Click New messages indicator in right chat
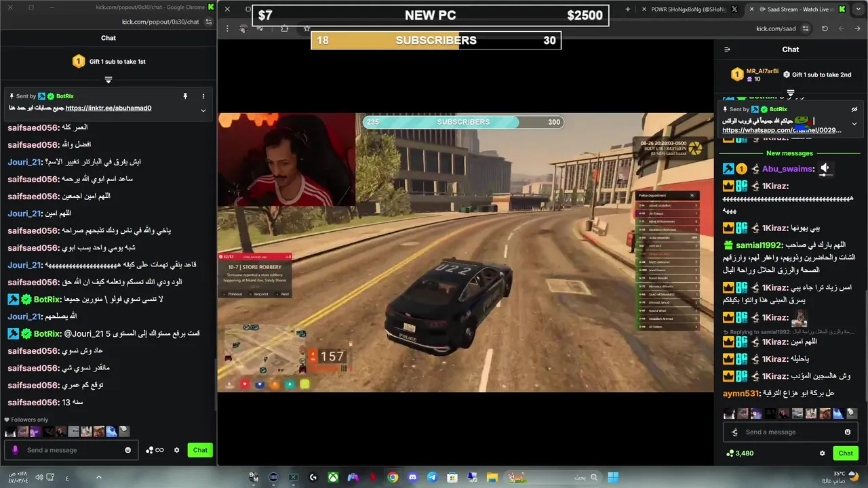 click(x=789, y=153)
